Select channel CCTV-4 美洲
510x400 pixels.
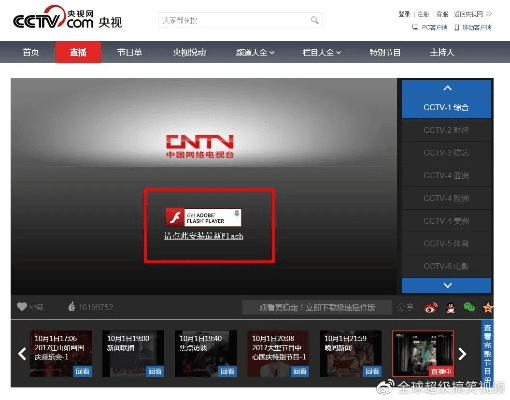point(446,221)
